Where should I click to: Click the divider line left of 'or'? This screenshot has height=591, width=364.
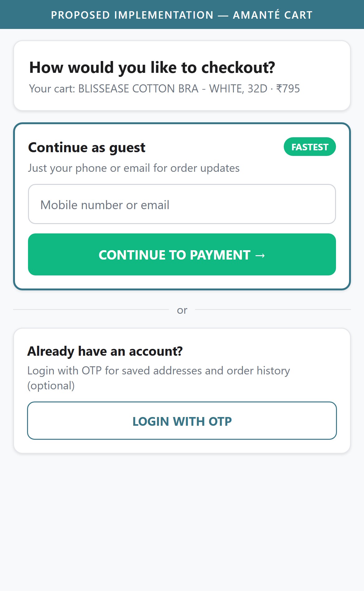tap(91, 310)
